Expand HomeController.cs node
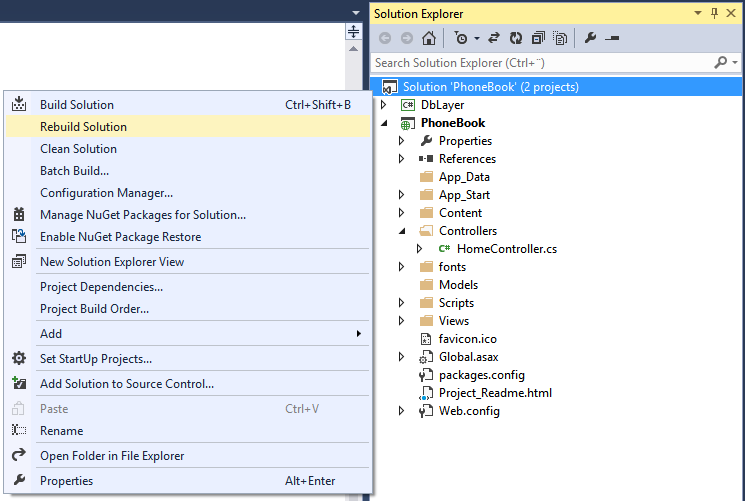This screenshot has height=501, width=745. (420, 249)
